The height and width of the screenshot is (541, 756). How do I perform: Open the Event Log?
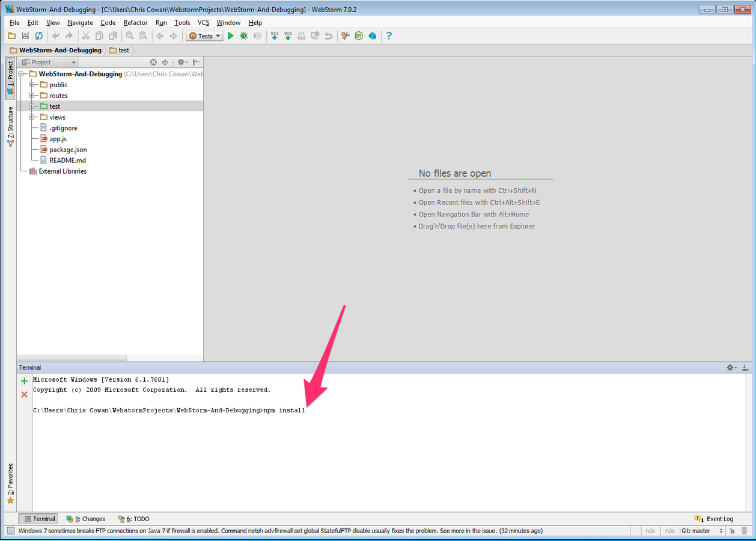click(x=714, y=519)
